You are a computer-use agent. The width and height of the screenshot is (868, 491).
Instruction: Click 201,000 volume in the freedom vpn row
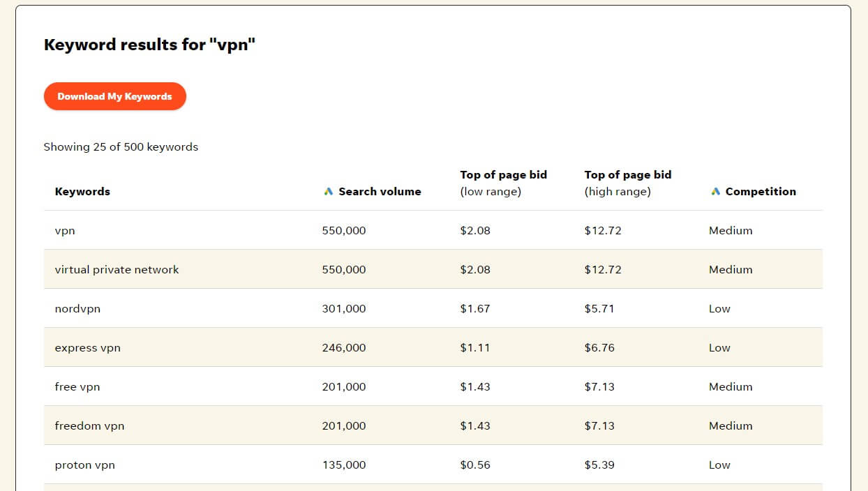tap(344, 426)
